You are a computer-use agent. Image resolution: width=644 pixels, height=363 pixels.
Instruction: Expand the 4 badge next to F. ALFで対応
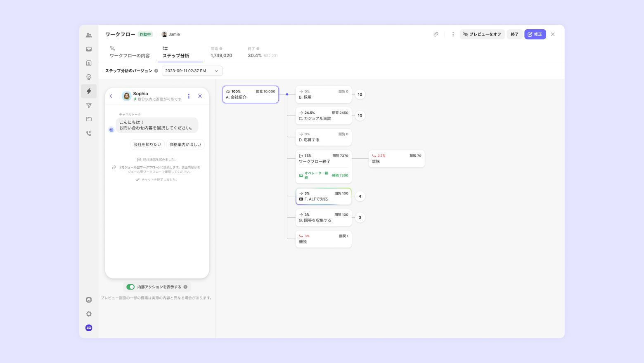pos(360,196)
